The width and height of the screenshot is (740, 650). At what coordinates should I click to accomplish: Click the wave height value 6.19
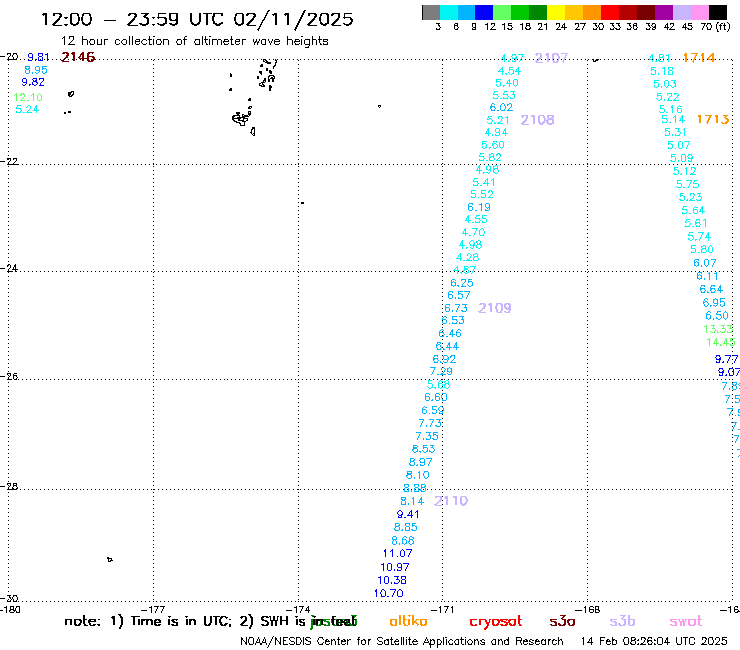click(479, 207)
